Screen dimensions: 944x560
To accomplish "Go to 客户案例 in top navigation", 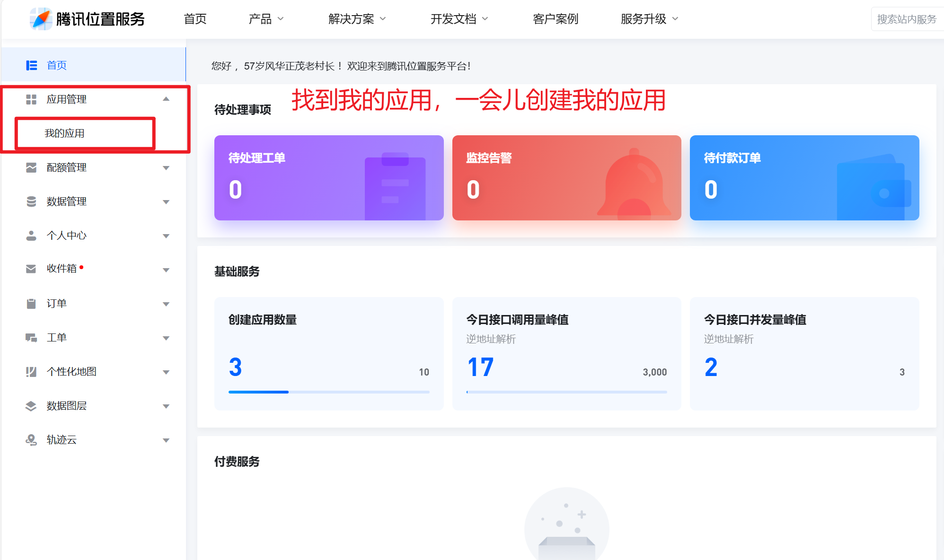I will click(556, 19).
